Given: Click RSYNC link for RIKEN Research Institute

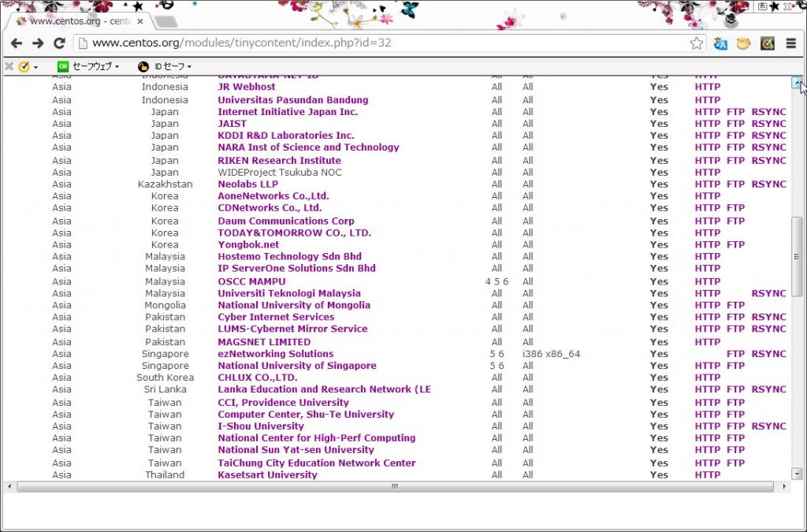Looking at the screenshot, I should [x=768, y=160].
